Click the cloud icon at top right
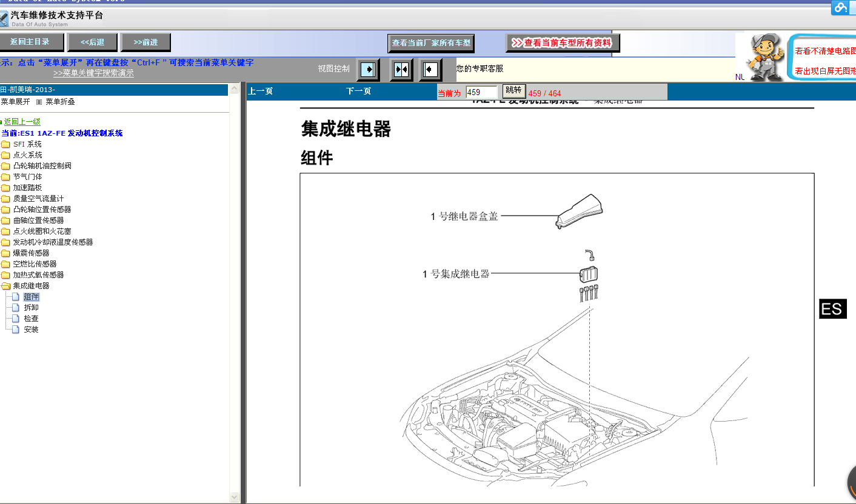Viewport: 856px width, 504px height. [840, 7]
